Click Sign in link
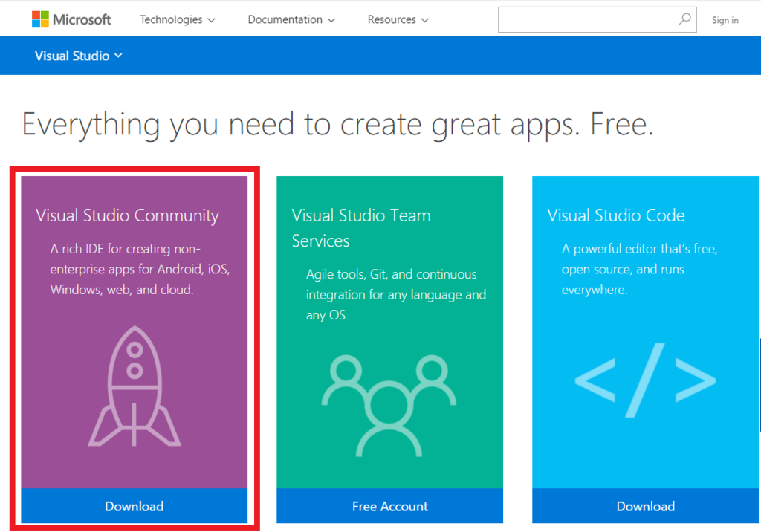The image size is (761, 532). [725, 20]
